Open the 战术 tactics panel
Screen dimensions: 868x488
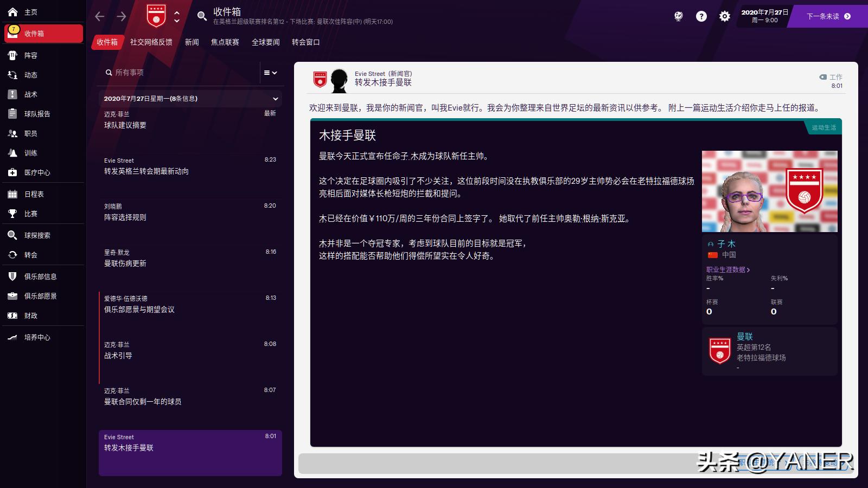[x=27, y=94]
